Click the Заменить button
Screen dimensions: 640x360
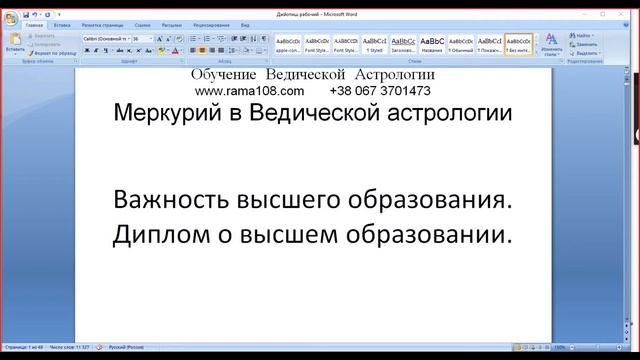[584, 44]
